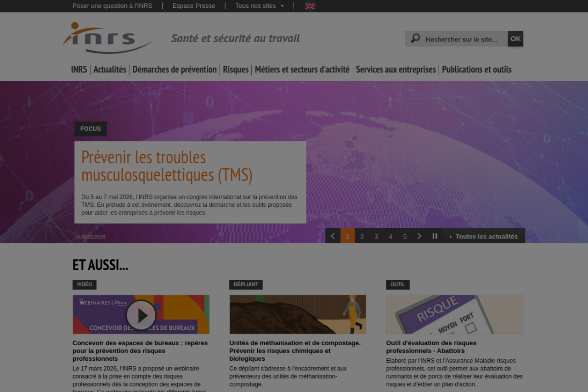Open Unités de méthanisation et de compostage article
588x392 pixels.
tap(295, 351)
